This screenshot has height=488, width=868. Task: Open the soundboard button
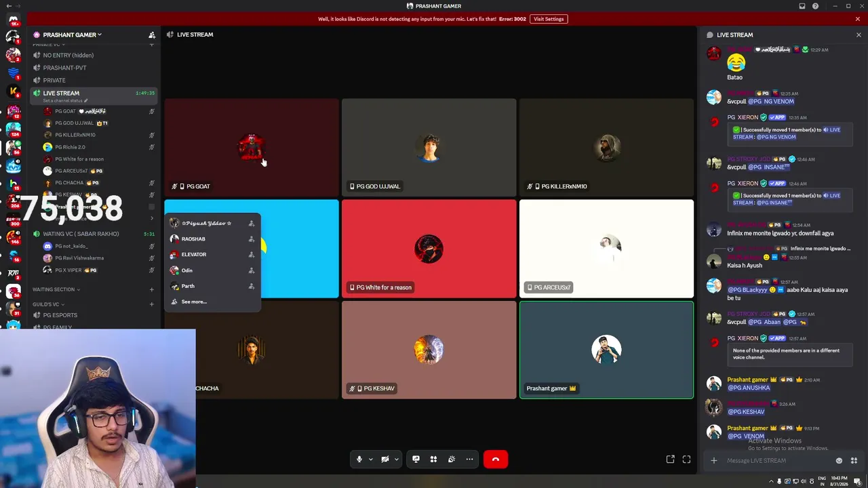pos(452,460)
